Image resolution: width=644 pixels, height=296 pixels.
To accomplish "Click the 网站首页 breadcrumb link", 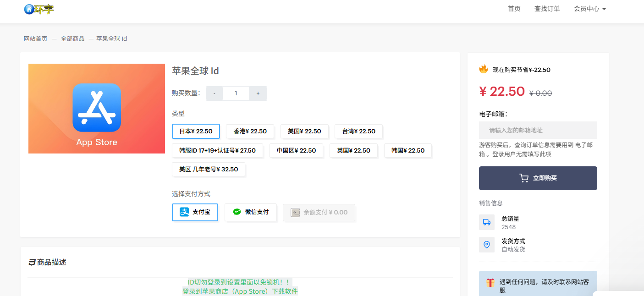I will 35,38.
